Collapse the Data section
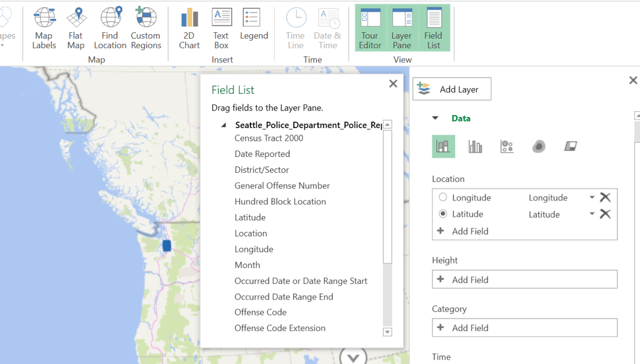The width and height of the screenshot is (640, 364). (435, 118)
